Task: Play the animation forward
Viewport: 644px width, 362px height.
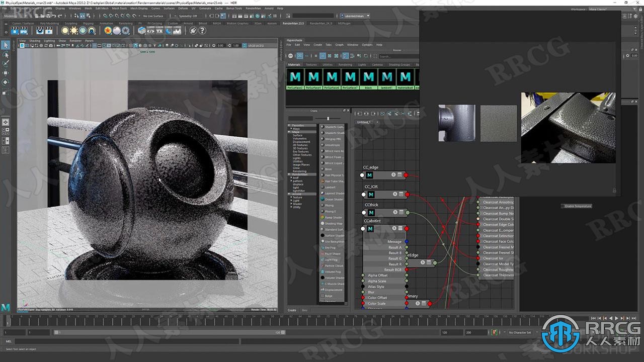Action: tap(616, 318)
